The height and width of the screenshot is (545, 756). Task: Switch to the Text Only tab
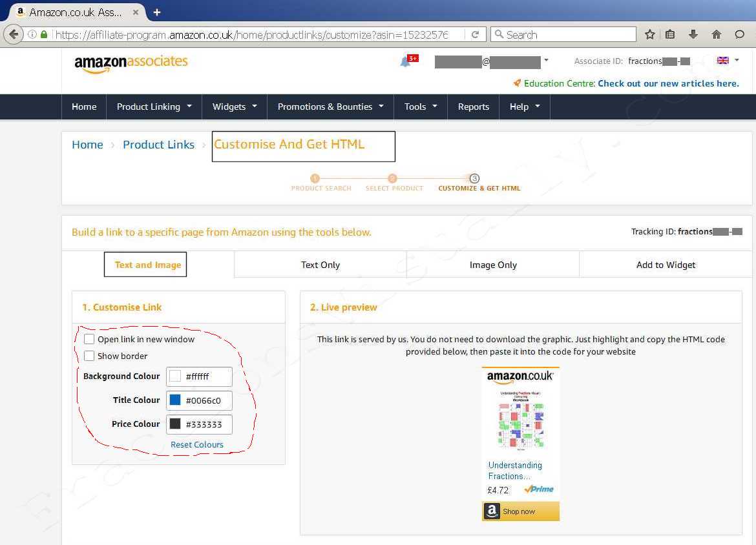point(320,265)
